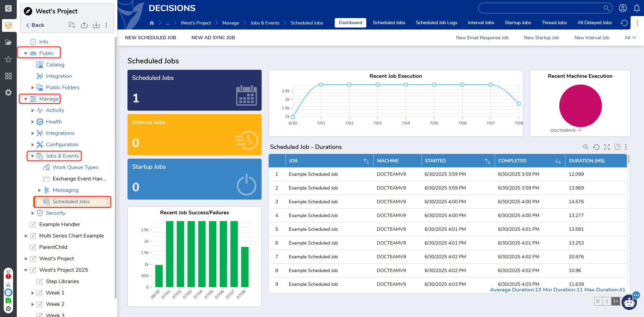Click the previous page pagination icon

(607, 301)
